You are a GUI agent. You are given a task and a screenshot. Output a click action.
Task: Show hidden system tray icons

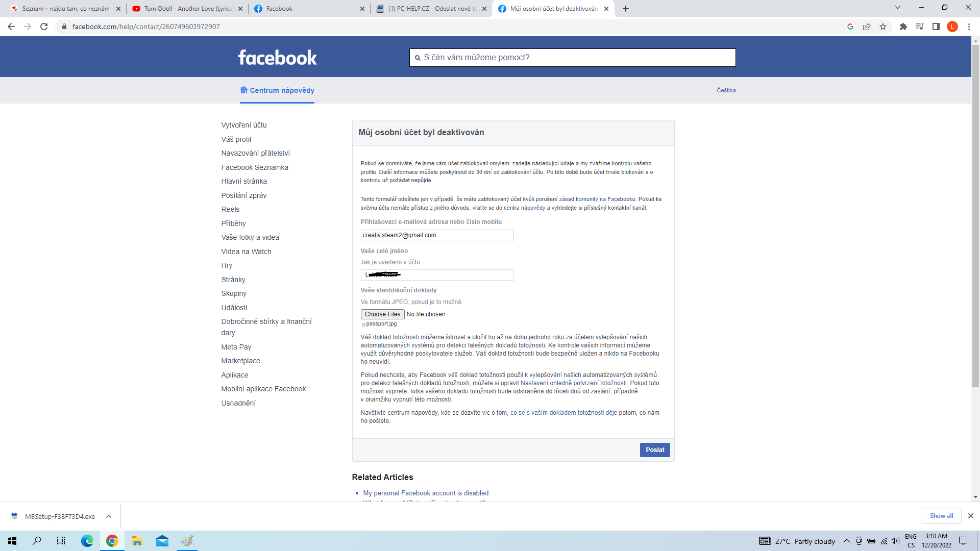point(846,541)
